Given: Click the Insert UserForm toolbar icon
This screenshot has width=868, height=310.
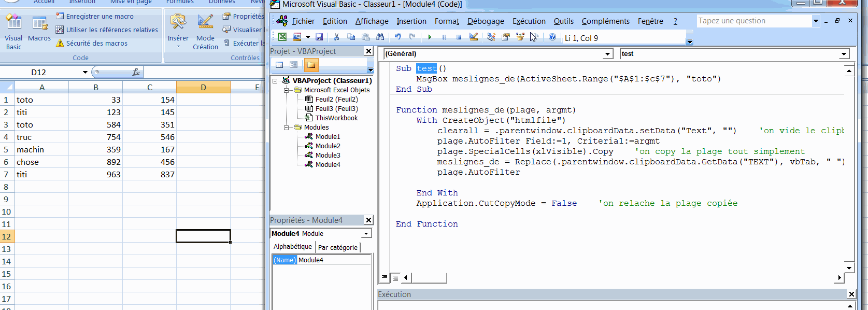Looking at the screenshot, I should (297, 37).
